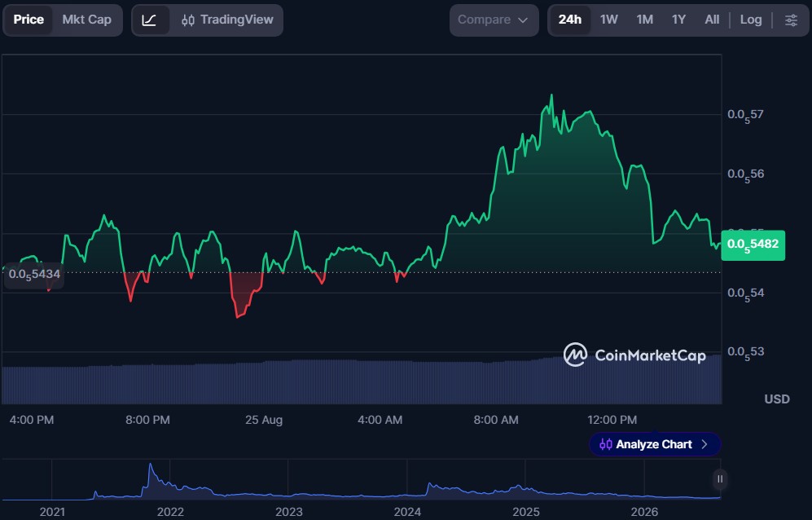812x520 pixels.
Task: Click the 25 Aug date label
Action: 264,420
